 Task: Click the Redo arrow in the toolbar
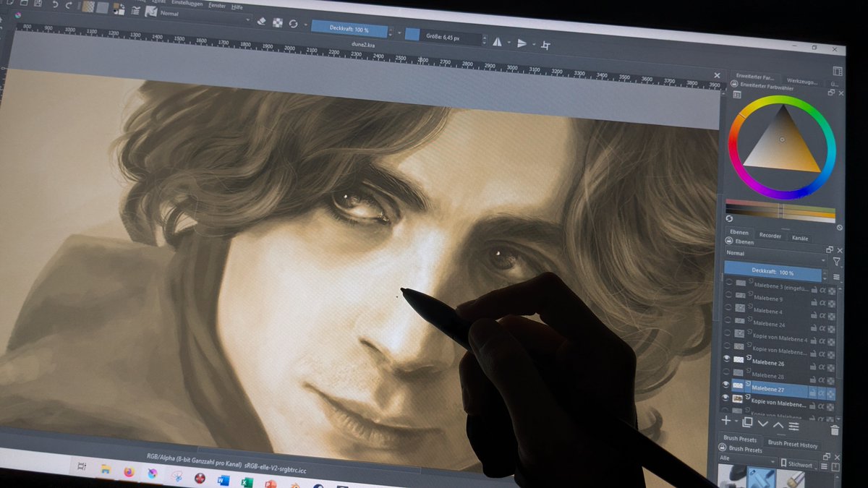click(69, 5)
